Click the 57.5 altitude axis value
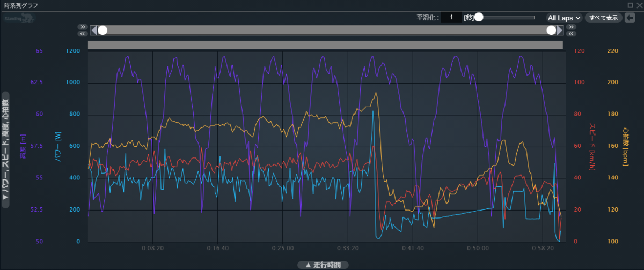Viewport: 644px width, 270px height. [x=36, y=146]
